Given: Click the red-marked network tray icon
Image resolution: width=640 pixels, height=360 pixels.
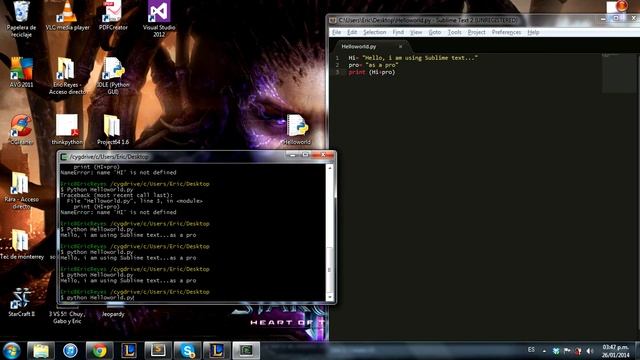Looking at the screenshot, I should click(578, 351).
